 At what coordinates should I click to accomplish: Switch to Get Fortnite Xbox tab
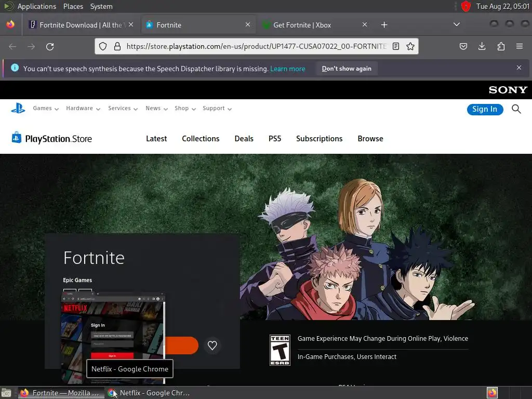(x=302, y=25)
